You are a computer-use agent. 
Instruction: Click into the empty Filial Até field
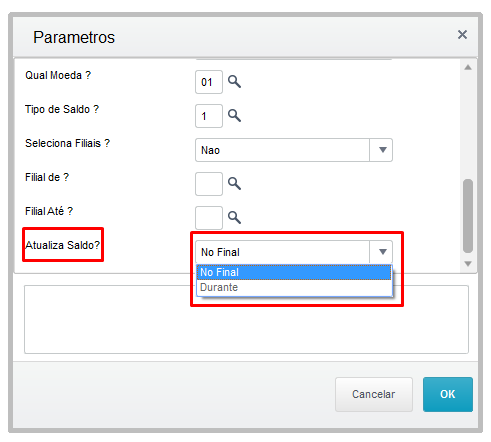(209, 218)
